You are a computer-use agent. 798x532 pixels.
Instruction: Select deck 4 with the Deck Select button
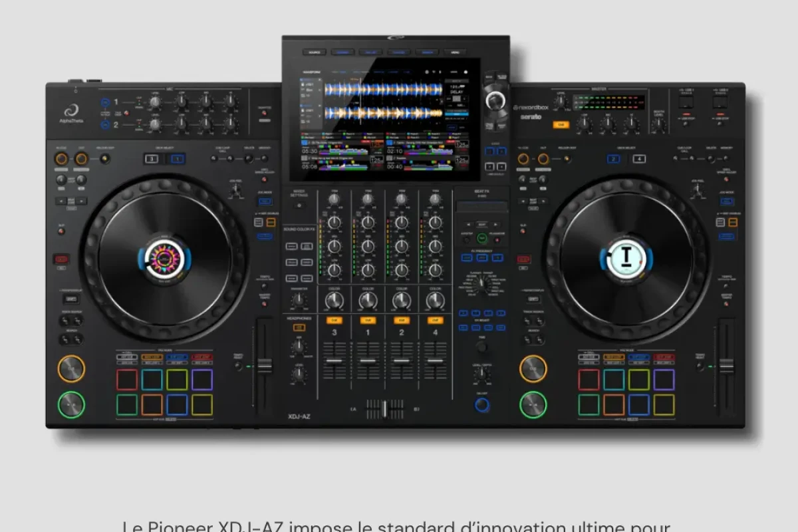pyautogui.click(x=638, y=159)
